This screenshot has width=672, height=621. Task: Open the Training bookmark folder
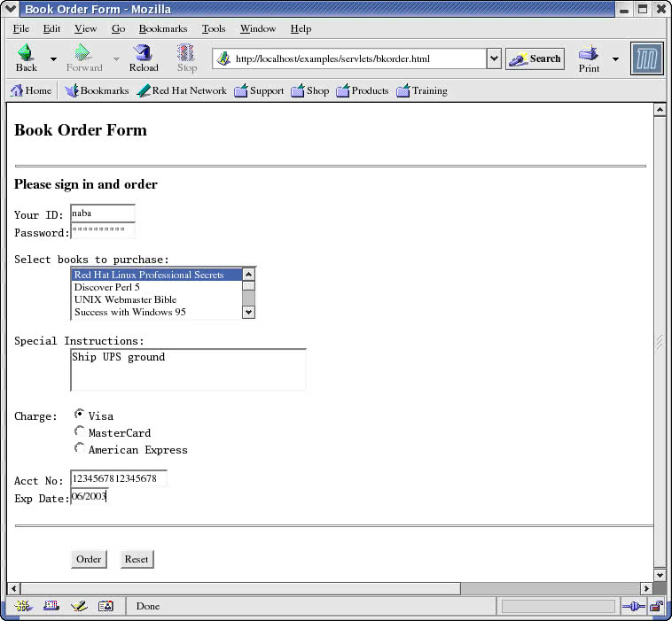422,90
